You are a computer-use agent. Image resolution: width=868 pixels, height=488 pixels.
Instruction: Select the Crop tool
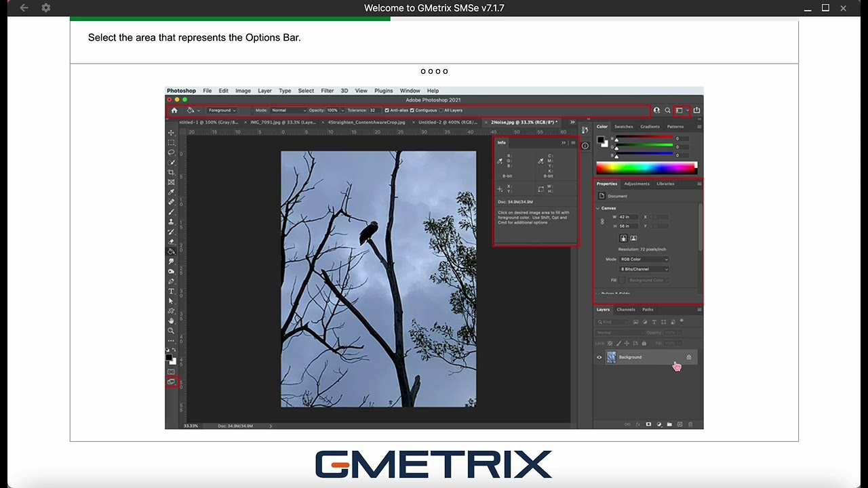171,171
